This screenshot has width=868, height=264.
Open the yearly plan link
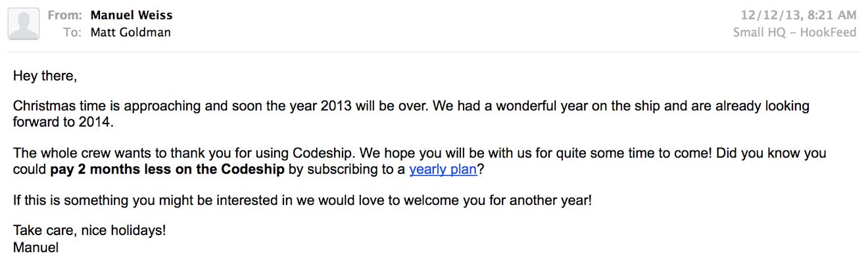(x=443, y=169)
